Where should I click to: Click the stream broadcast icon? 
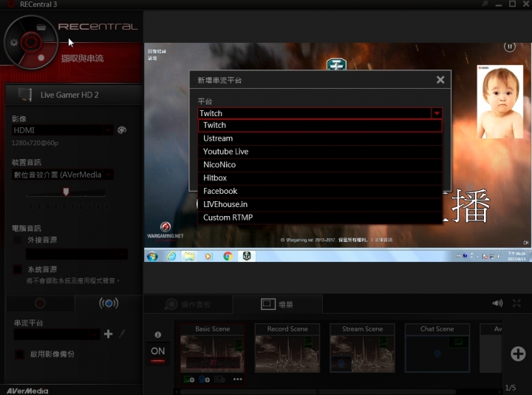click(109, 303)
